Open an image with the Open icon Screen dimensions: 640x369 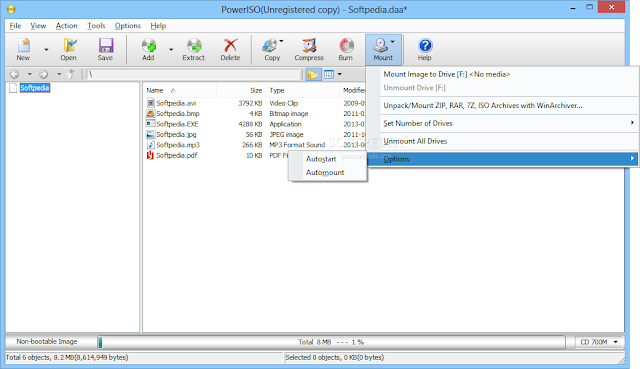(69, 49)
